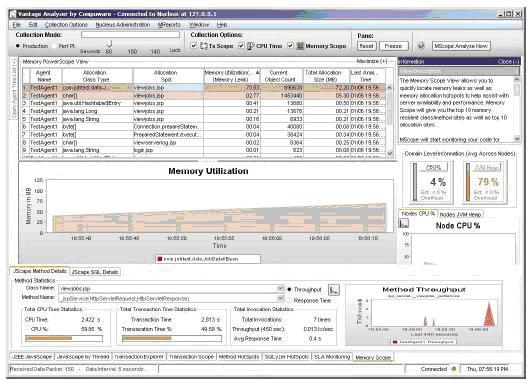
Task: Open the Collection Options menu
Action: coord(66,25)
